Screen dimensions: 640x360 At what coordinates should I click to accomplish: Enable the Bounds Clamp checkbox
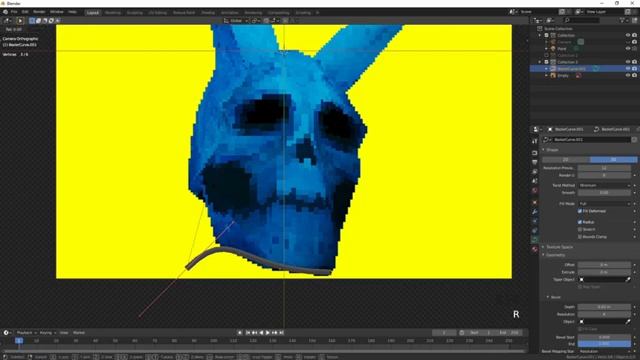[580, 237]
